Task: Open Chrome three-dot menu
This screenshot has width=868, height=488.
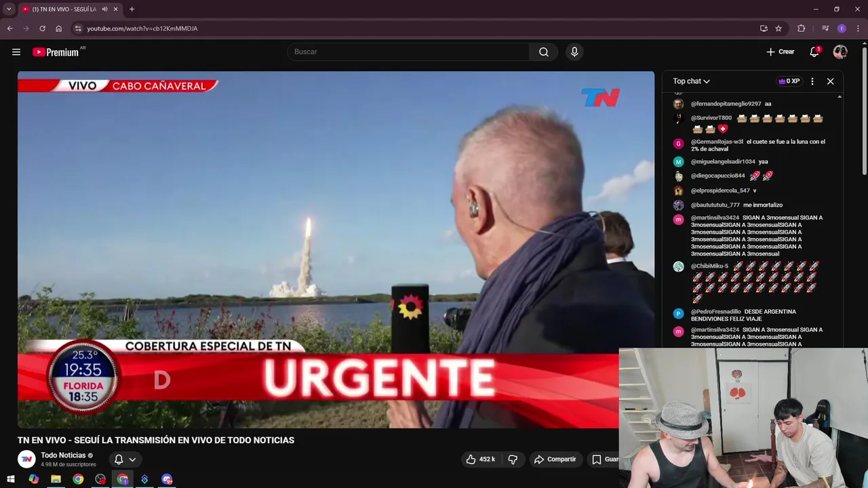Action: coord(859,28)
